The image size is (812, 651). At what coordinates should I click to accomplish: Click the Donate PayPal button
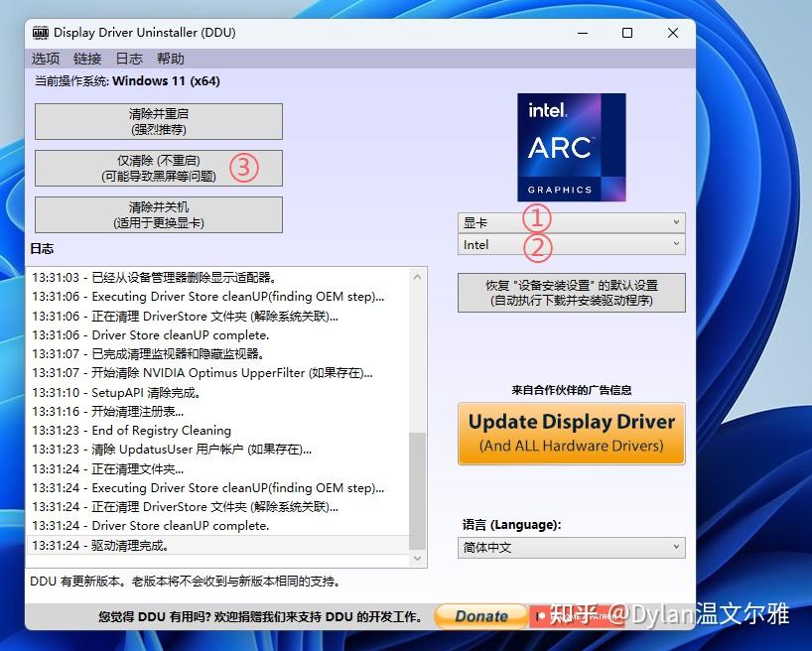480,615
